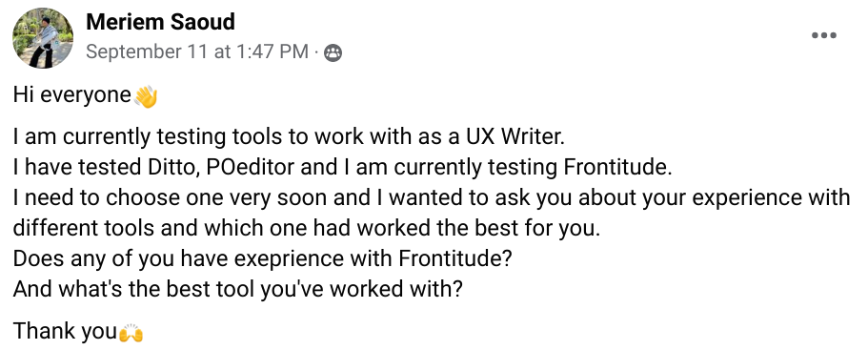Click "Frontitude." ending the testing sentence
The height and width of the screenshot is (350, 868).
pyautogui.click(x=617, y=167)
